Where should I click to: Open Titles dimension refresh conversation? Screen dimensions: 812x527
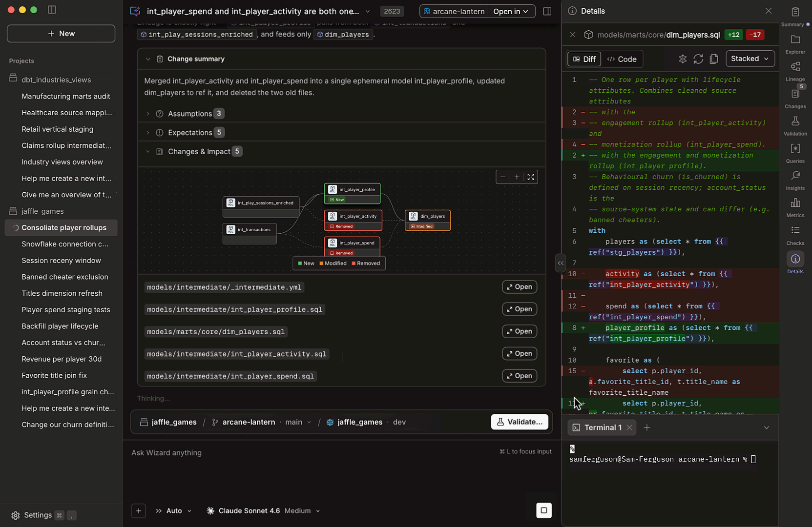coord(62,293)
